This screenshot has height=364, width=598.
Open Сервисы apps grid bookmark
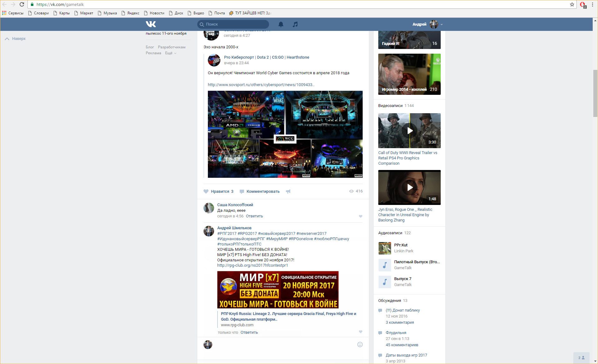pos(13,13)
